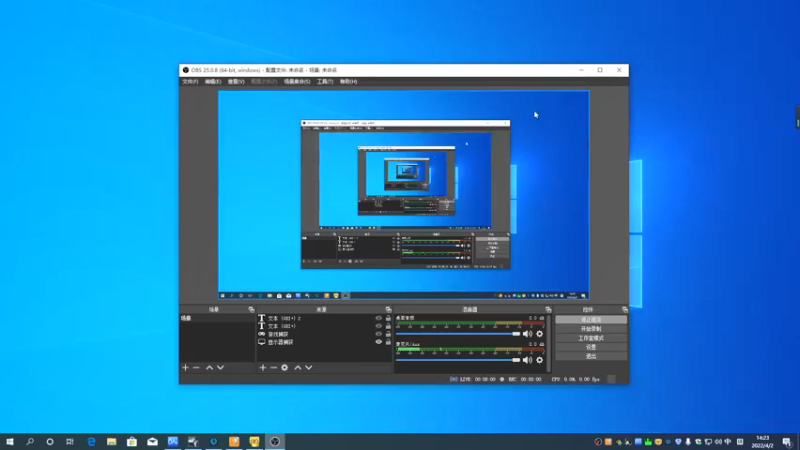
Task: Open desktop audio settings gear in mixer
Action: [539, 334]
